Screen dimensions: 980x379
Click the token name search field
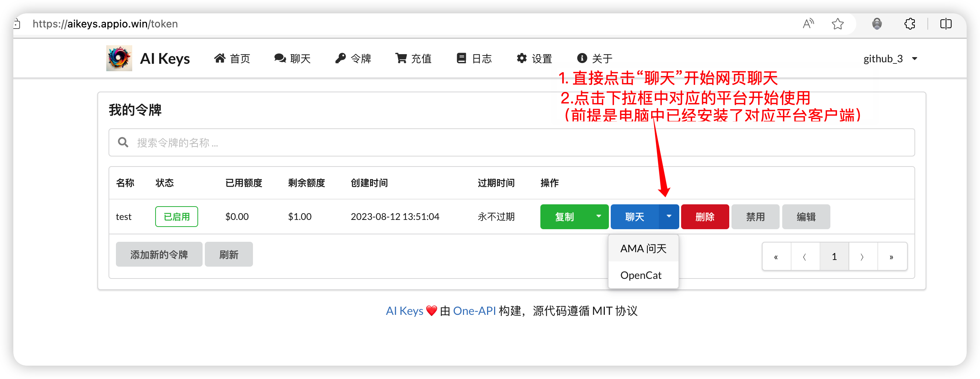click(512, 142)
